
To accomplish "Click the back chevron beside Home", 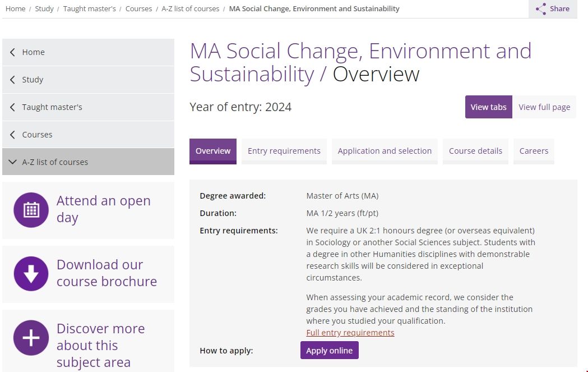I will click(x=13, y=52).
